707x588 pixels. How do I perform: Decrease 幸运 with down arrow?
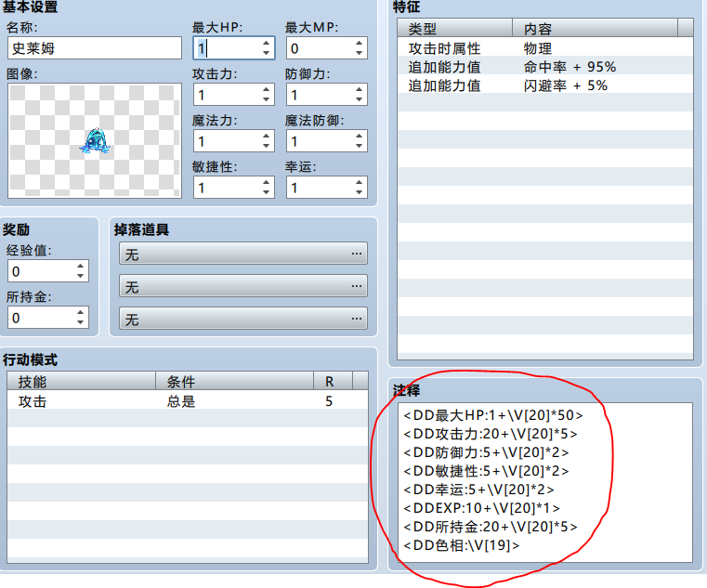tap(359, 192)
